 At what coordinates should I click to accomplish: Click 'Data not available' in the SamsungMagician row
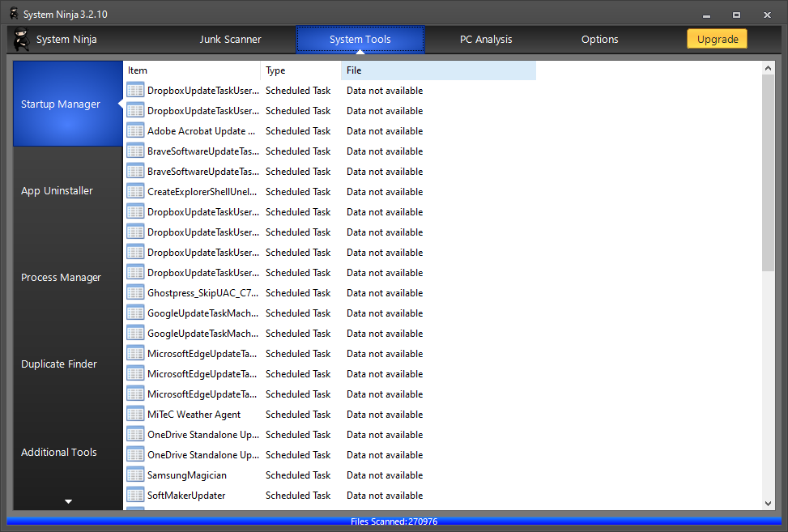385,475
